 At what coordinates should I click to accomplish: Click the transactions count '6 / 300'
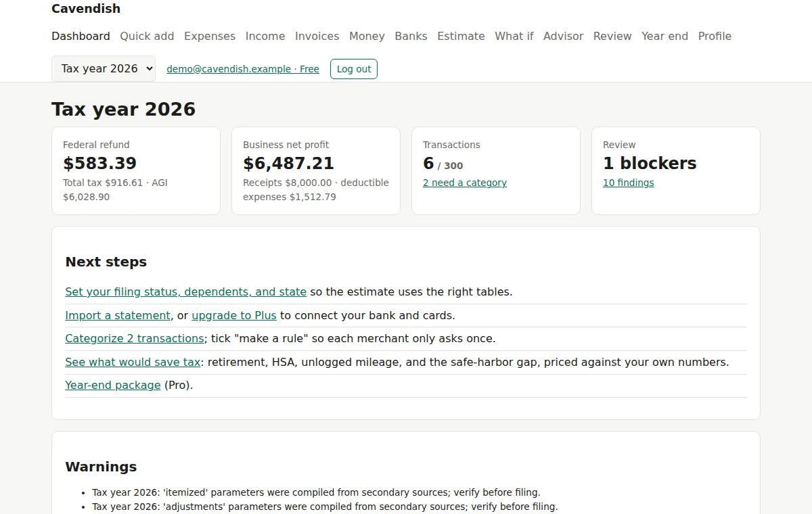(x=443, y=164)
